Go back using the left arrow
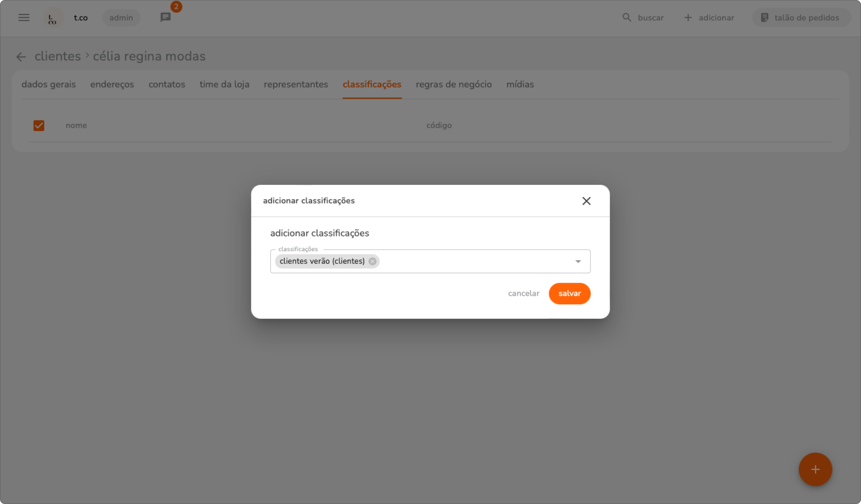This screenshot has width=861, height=504. (21, 57)
